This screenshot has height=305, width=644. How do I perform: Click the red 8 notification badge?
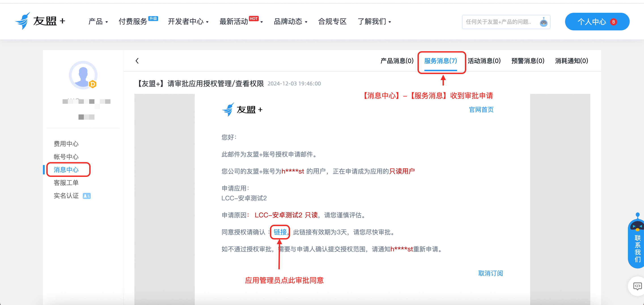[613, 22]
